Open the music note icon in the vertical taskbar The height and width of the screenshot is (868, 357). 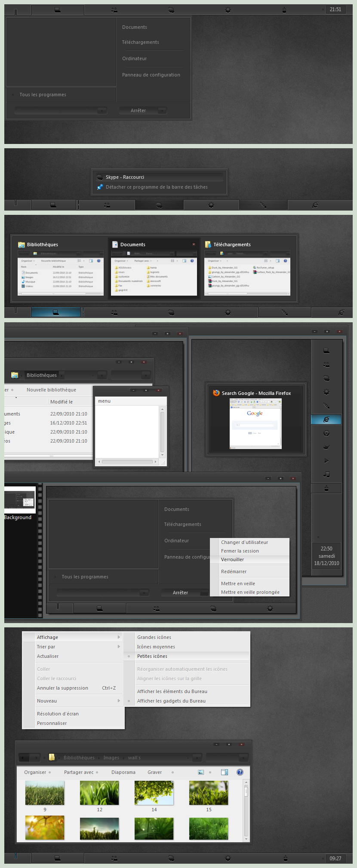(x=326, y=474)
